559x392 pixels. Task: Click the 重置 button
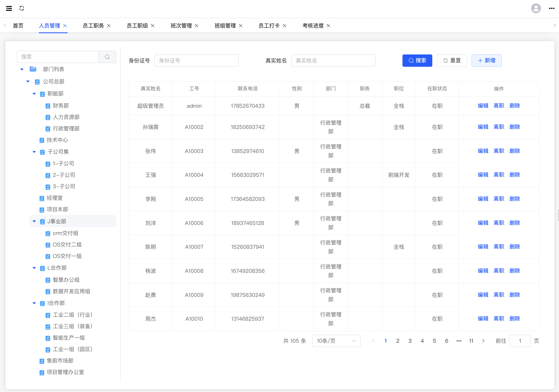coord(452,60)
